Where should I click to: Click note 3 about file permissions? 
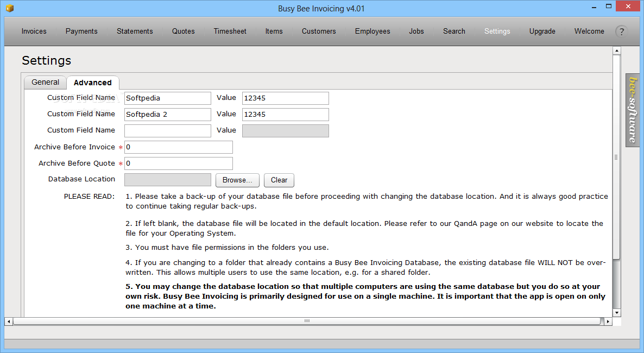click(227, 248)
